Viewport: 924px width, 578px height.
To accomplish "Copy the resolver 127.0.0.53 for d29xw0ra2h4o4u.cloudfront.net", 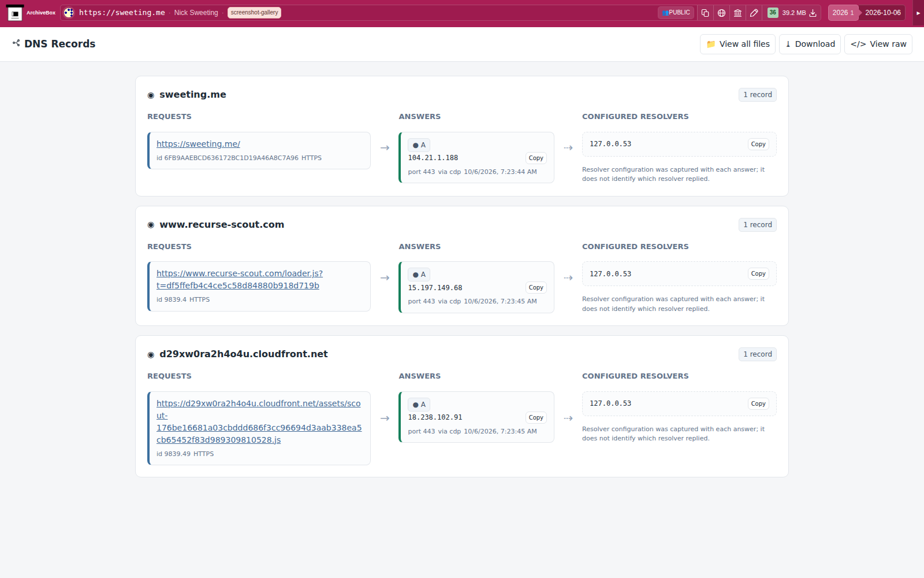I will coord(758,403).
